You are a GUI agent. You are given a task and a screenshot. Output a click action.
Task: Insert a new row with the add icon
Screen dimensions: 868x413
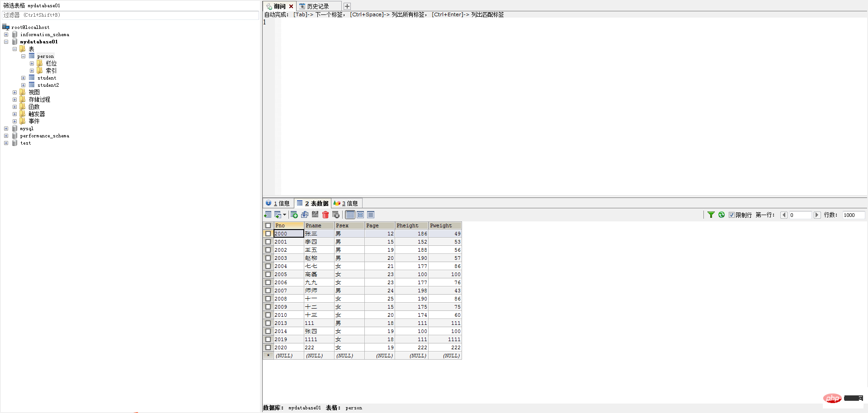294,215
